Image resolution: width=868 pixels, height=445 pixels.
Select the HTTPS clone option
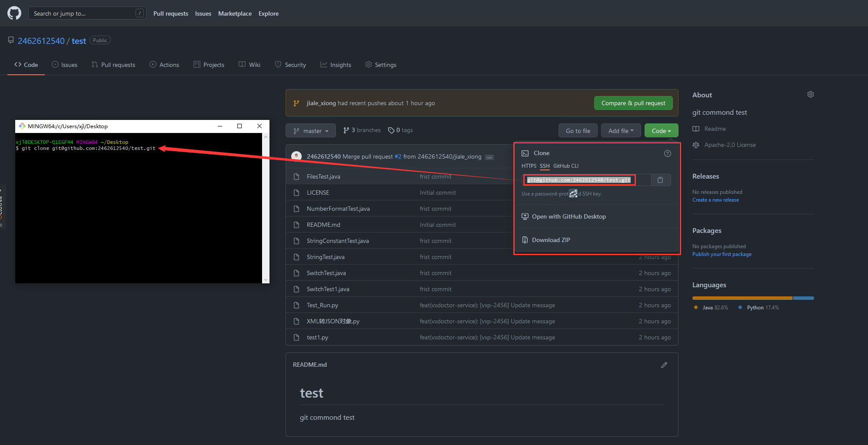tap(529, 166)
